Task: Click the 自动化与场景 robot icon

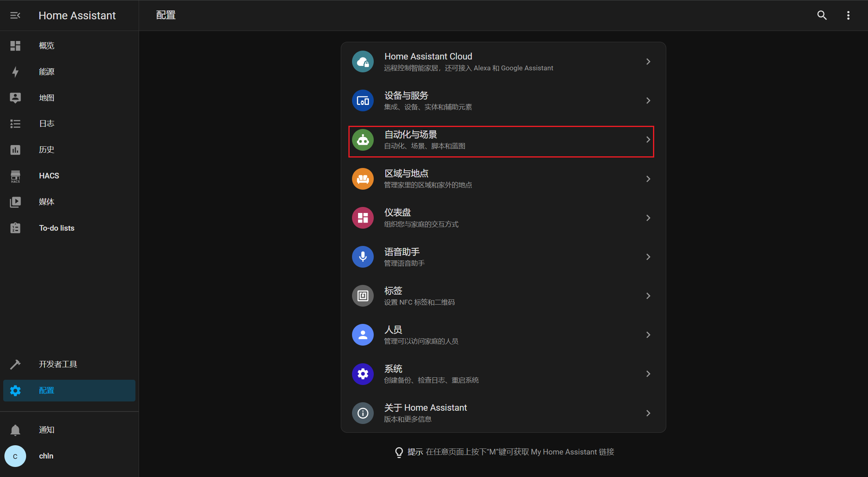Action: [363, 140]
